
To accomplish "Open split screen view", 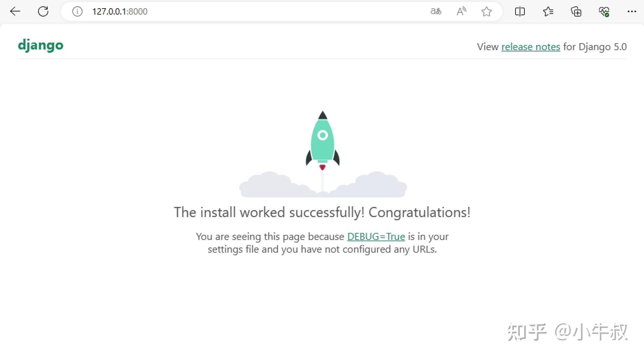I will coord(520,11).
